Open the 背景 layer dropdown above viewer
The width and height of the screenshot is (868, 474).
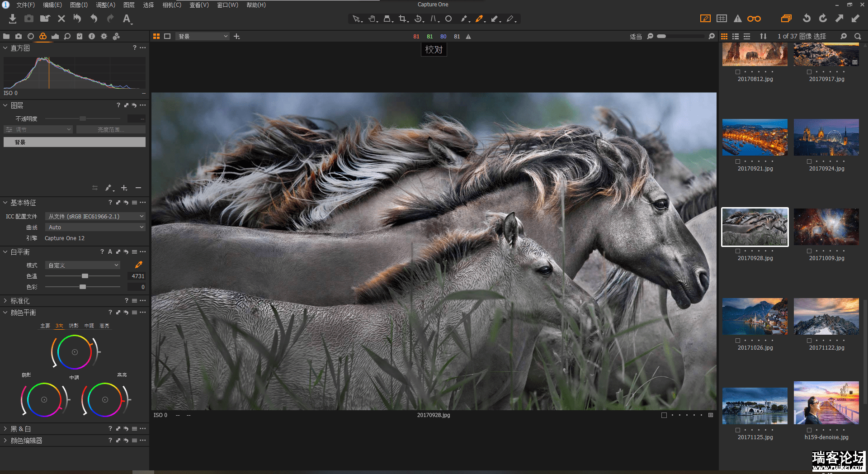point(203,36)
